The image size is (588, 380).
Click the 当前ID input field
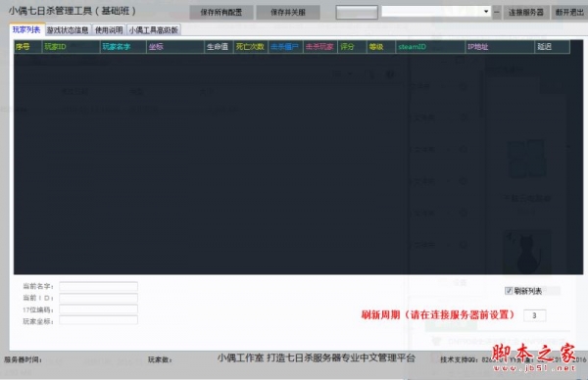tap(98, 298)
